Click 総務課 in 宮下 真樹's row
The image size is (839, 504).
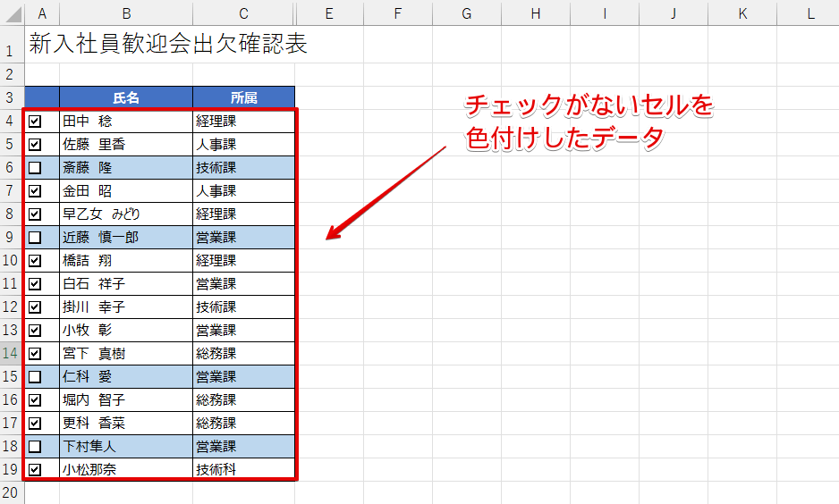(x=243, y=354)
